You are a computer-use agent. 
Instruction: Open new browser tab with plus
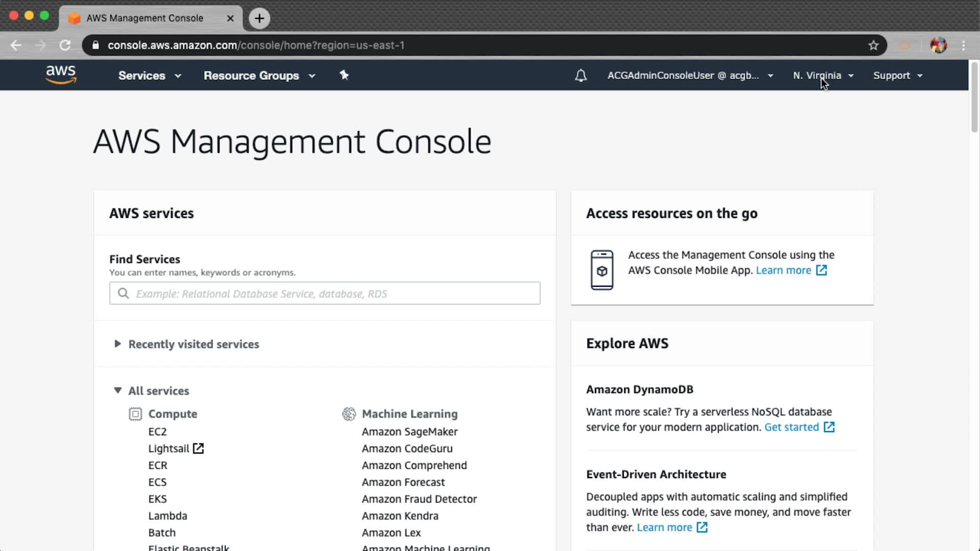click(259, 18)
